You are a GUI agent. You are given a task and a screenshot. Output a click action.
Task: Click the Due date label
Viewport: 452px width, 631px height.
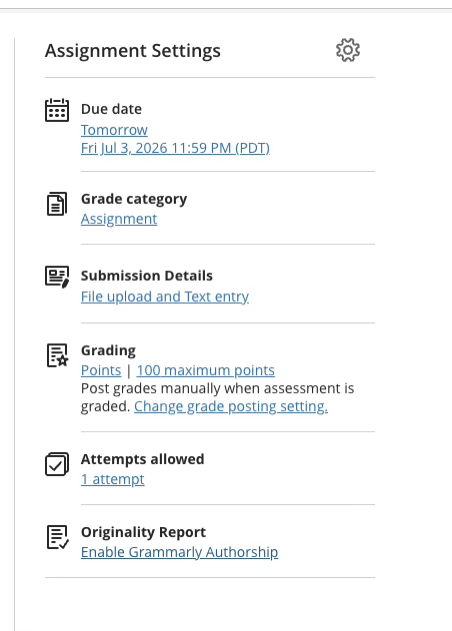click(111, 109)
